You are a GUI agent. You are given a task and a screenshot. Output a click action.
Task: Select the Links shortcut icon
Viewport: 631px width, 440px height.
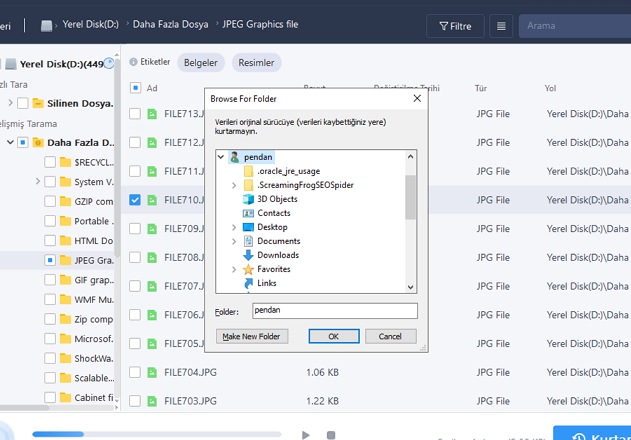point(248,283)
